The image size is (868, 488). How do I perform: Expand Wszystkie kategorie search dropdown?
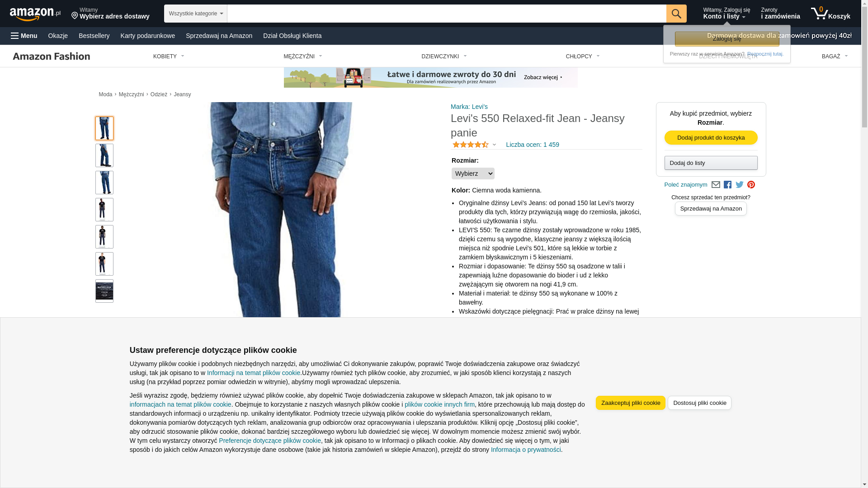click(x=196, y=14)
